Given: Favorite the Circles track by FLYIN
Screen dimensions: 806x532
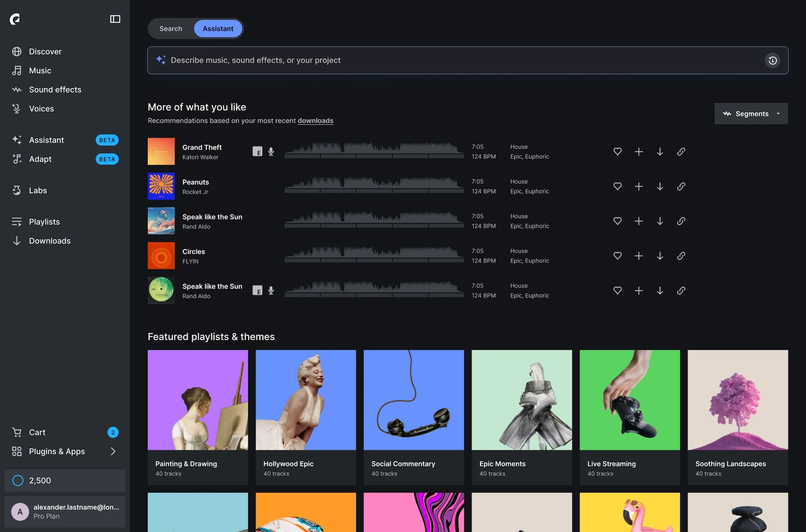Looking at the screenshot, I should [617, 255].
